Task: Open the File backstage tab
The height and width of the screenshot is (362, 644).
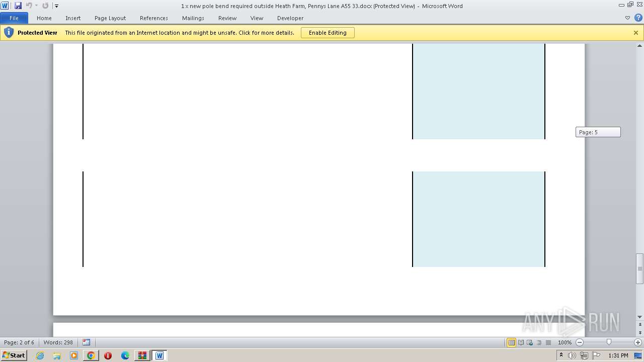Action: (14, 18)
